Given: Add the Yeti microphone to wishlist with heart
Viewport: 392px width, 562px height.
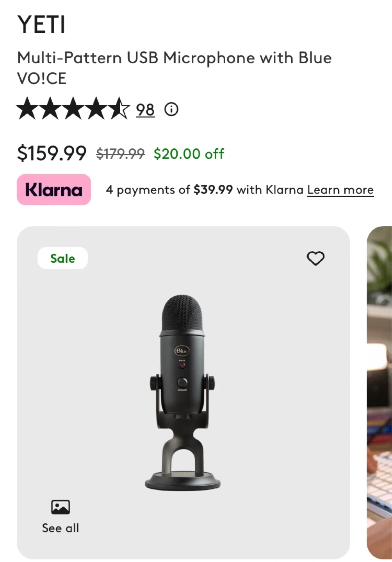Looking at the screenshot, I should (x=315, y=258).
